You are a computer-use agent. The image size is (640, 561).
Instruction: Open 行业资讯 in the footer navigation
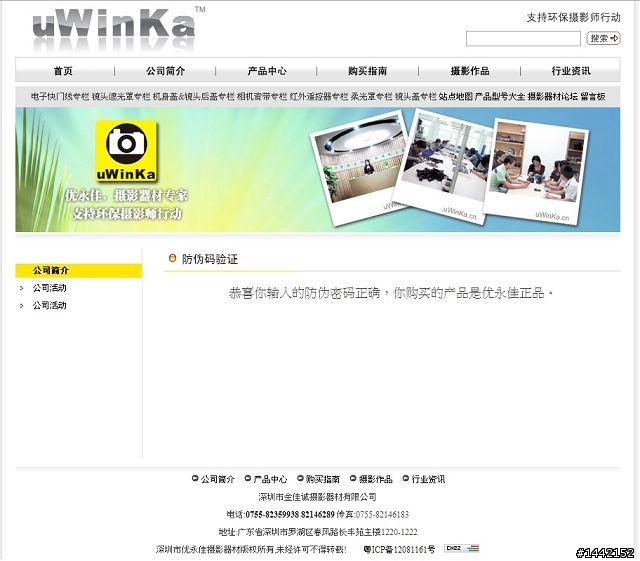(x=428, y=479)
